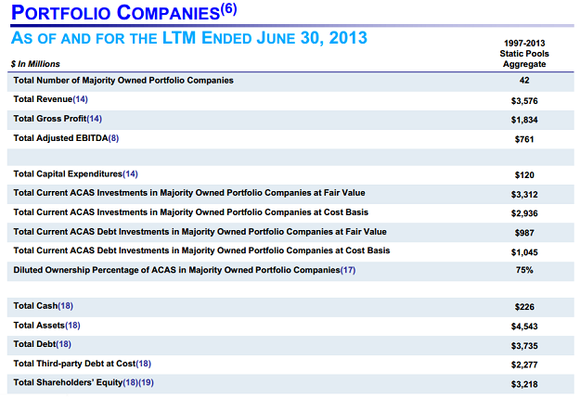Select the Total Number of Majority Owned Portfolio Companies row
The width and height of the screenshot is (580, 397).
[290, 81]
